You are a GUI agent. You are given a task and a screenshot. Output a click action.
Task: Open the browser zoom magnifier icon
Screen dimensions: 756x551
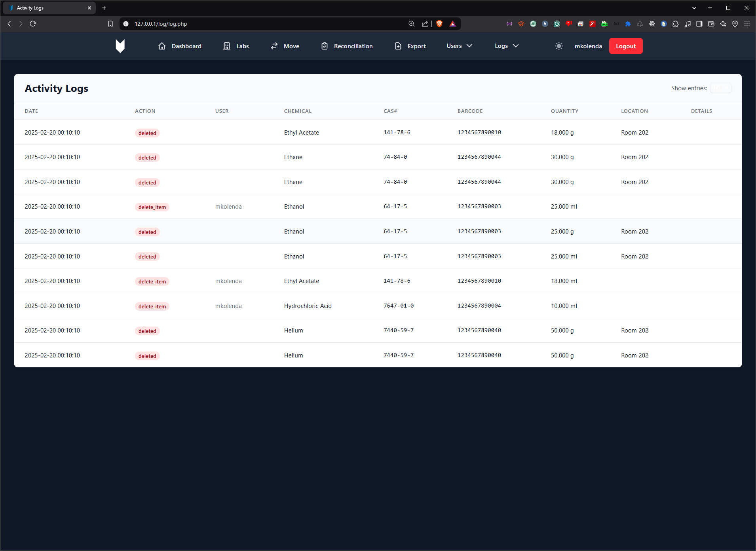coord(412,24)
